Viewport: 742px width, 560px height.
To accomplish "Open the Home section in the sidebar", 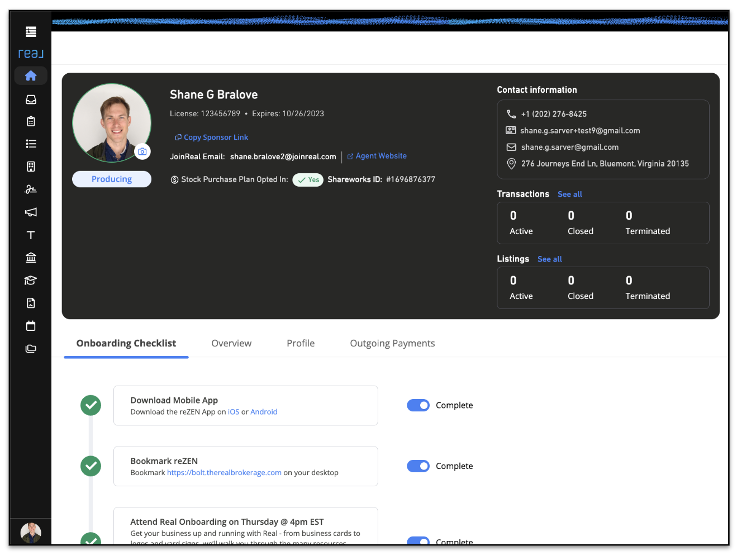I will [31, 75].
